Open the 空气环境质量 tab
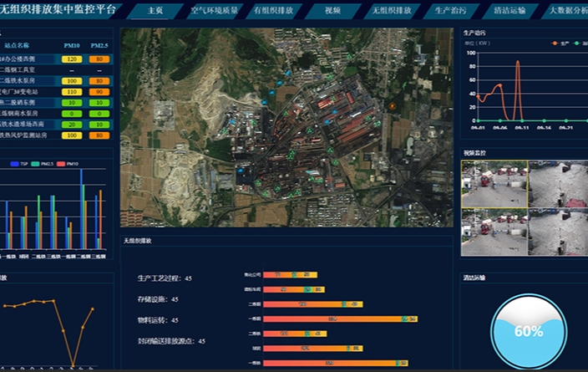This screenshot has height=372, width=588. click(215, 11)
